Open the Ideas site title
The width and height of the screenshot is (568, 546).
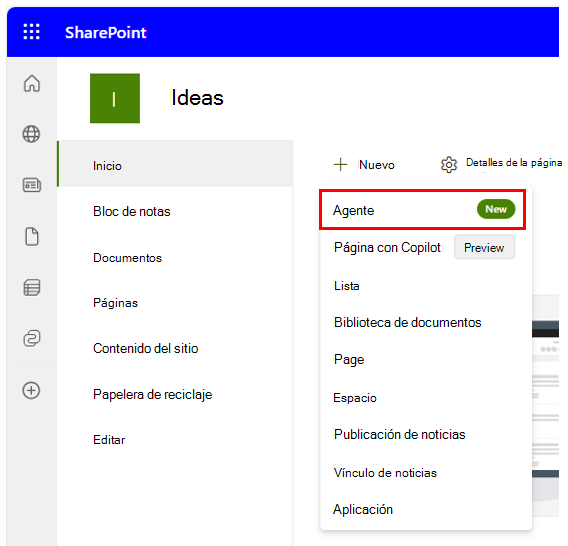pos(197,98)
